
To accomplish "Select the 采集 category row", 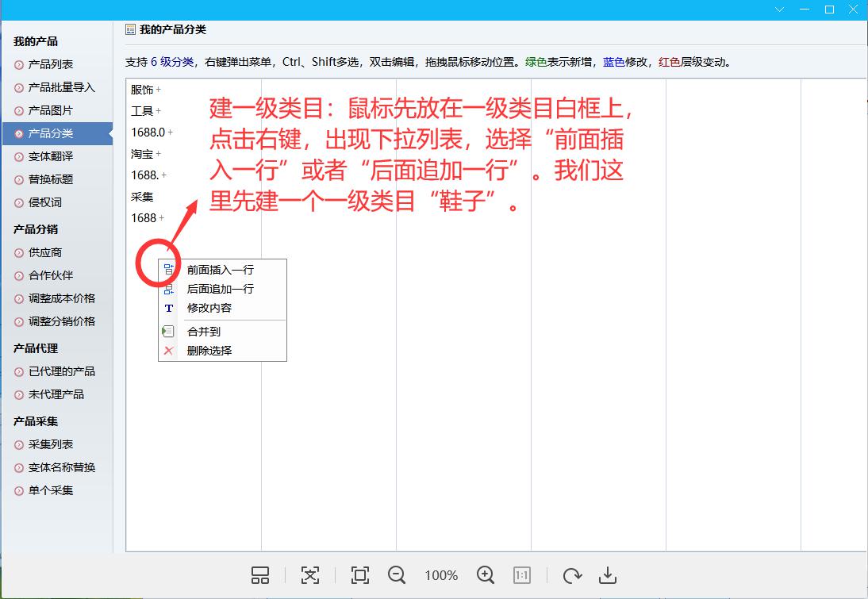I will coord(143,197).
